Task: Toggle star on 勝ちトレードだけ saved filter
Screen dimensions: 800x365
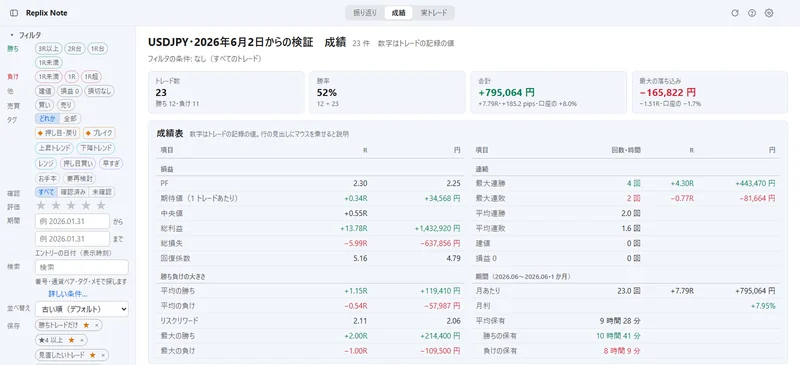Action: pos(86,325)
